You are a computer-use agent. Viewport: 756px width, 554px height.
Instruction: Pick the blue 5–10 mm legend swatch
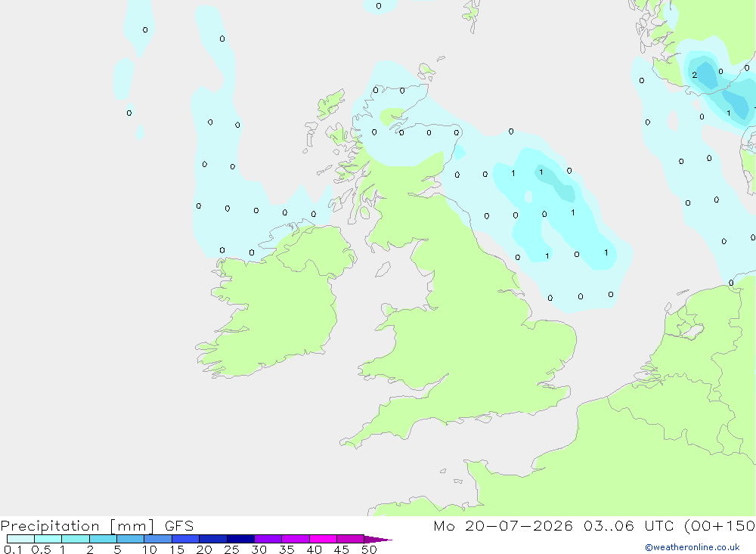(130, 539)
